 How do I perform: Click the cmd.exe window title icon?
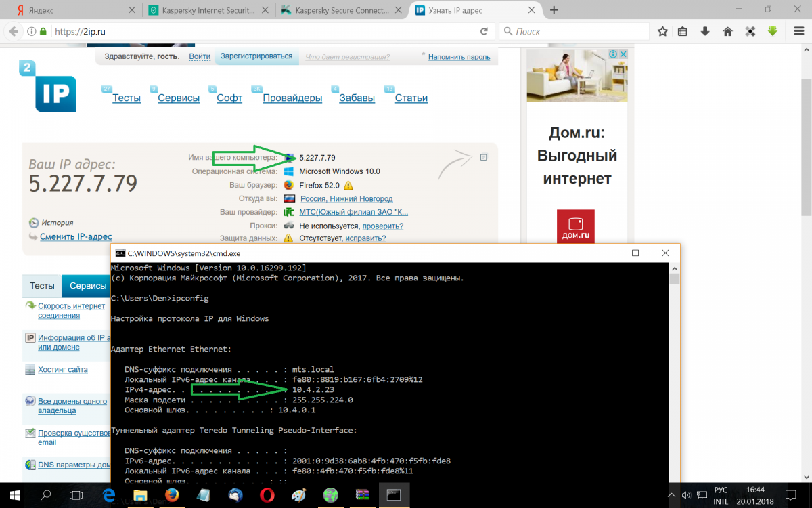(x=120, y=253)
